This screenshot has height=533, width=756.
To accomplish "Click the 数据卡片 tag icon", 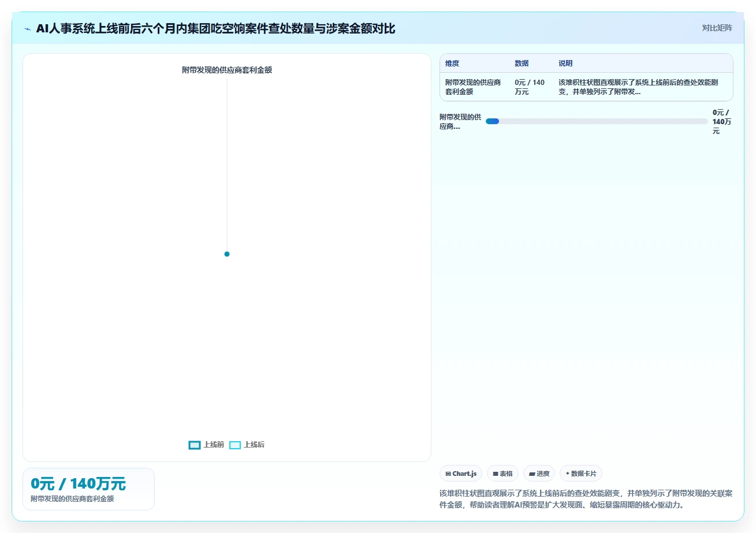I will (x=568, y=474).
